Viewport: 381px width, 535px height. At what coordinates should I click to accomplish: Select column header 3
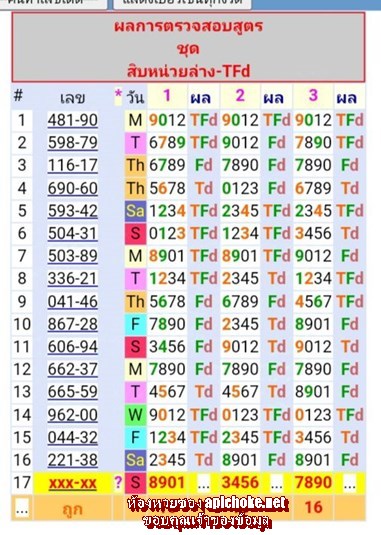tap(313, 96)
